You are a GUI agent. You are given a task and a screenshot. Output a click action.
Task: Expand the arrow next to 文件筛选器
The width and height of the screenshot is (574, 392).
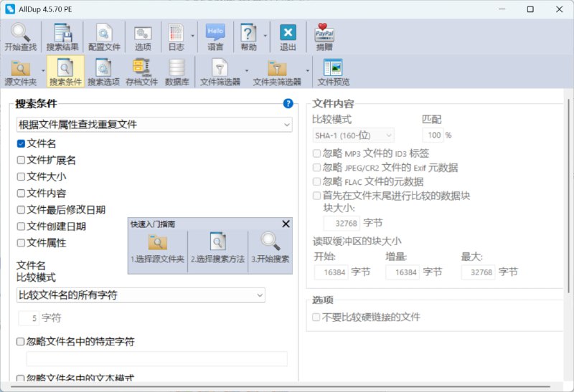(x=247, y=70)
